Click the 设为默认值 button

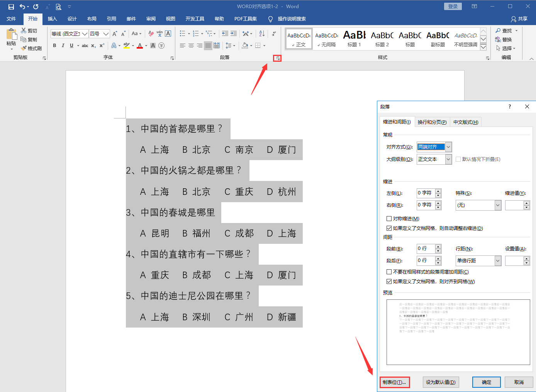click(441, 382)
